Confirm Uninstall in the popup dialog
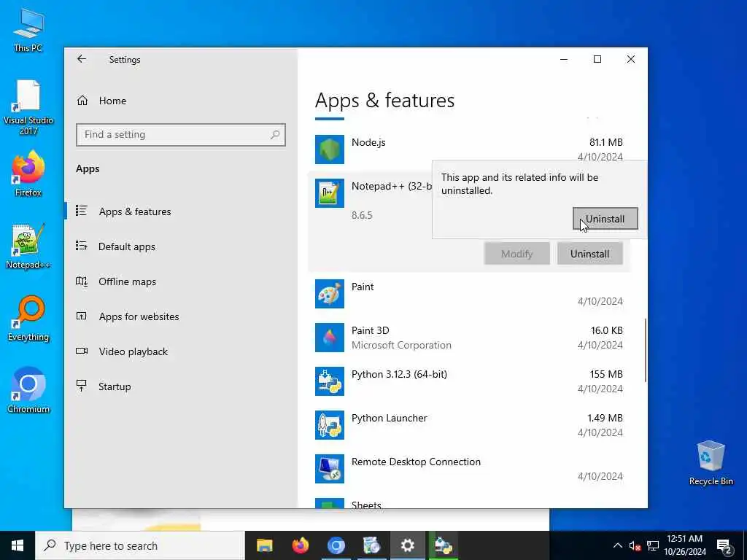Screen dimensions: 747x560 pos(605,219)
